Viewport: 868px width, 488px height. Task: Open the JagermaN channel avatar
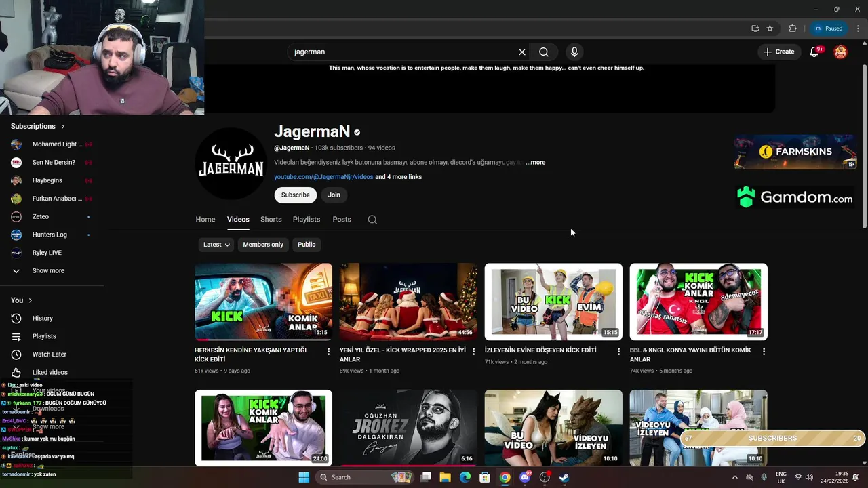tap(231, 163)
